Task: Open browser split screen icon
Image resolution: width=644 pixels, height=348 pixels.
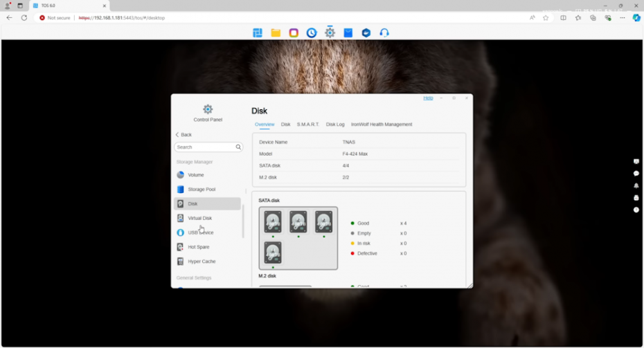Action: 563,18
